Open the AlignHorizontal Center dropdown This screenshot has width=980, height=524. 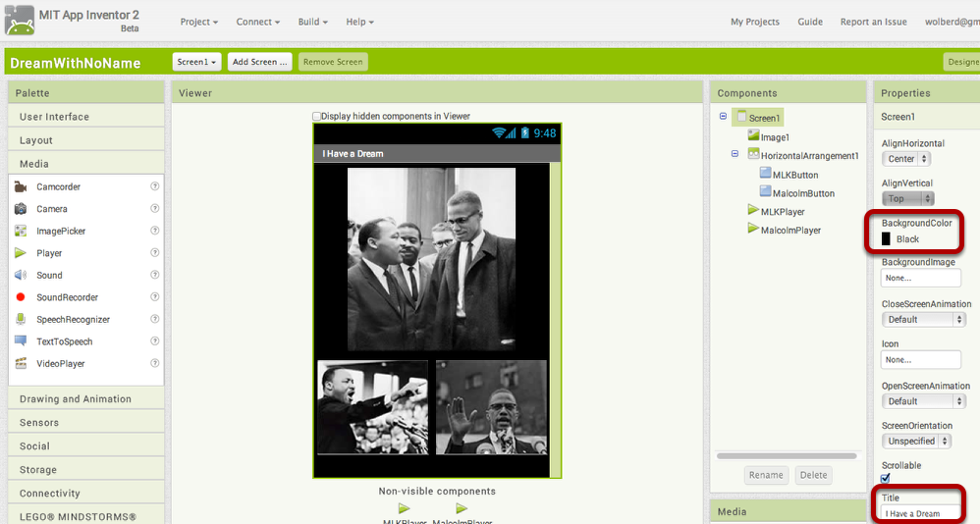click(906, 159)
